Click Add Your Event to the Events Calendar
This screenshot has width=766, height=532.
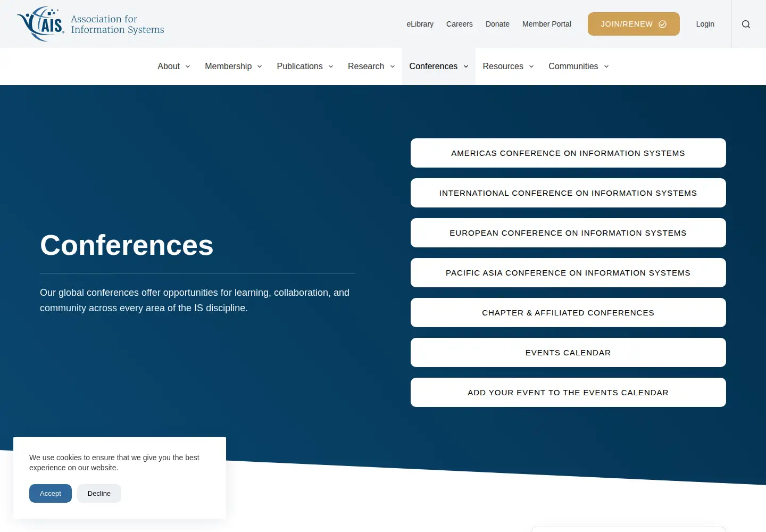pos(568,393)
